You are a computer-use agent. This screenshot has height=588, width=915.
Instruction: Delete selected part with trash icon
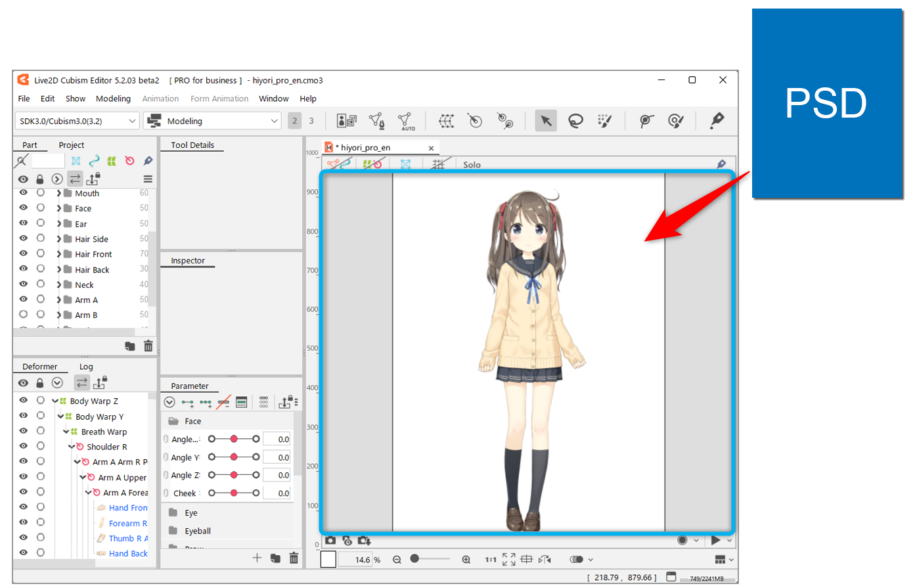click(x=148, y=346)
